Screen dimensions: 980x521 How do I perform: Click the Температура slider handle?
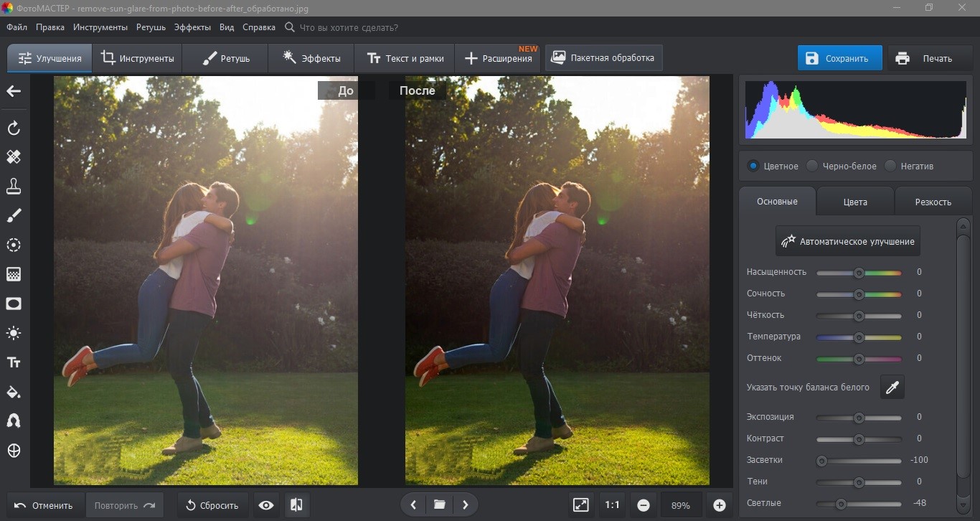click(859, 337)
